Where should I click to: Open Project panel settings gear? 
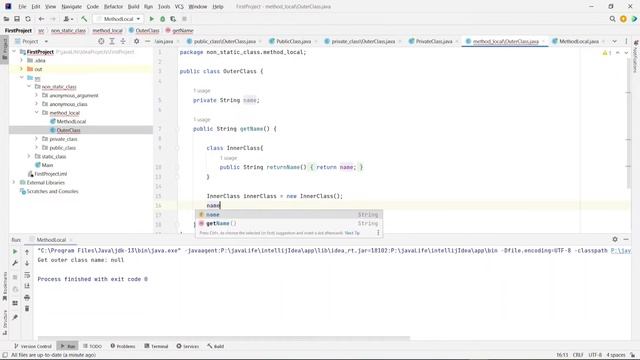(x=136, y=41)
